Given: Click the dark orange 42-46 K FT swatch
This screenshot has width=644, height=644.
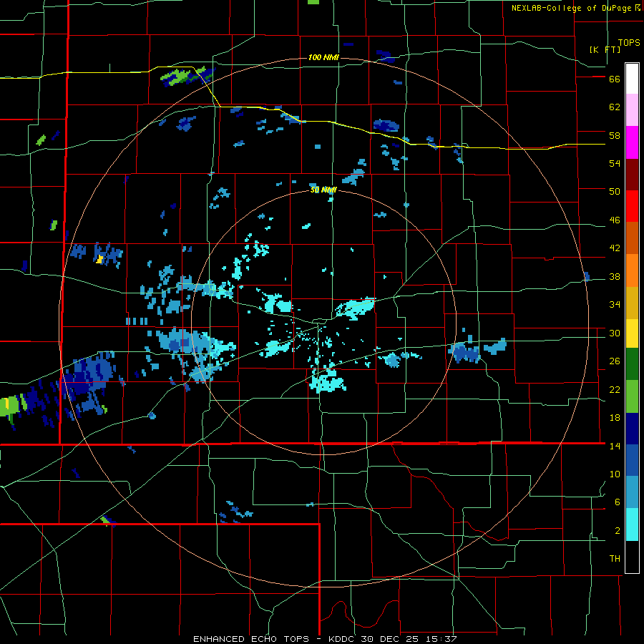Looking at the screenshot, I should click(x=632, y=238).
